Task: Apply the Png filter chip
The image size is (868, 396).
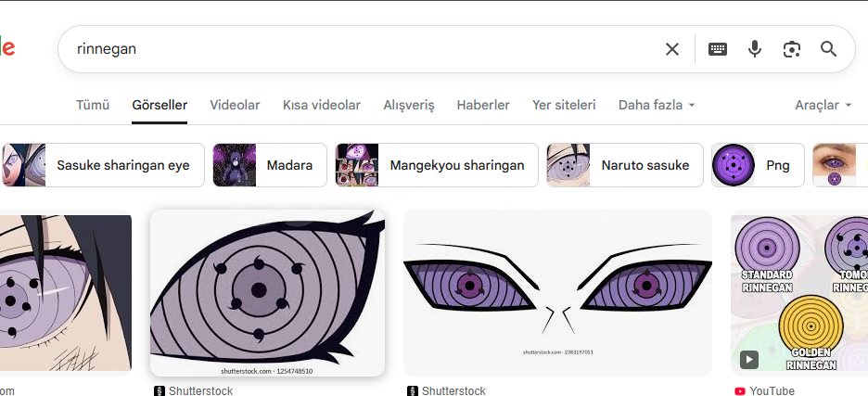Action: pos(758,165)
